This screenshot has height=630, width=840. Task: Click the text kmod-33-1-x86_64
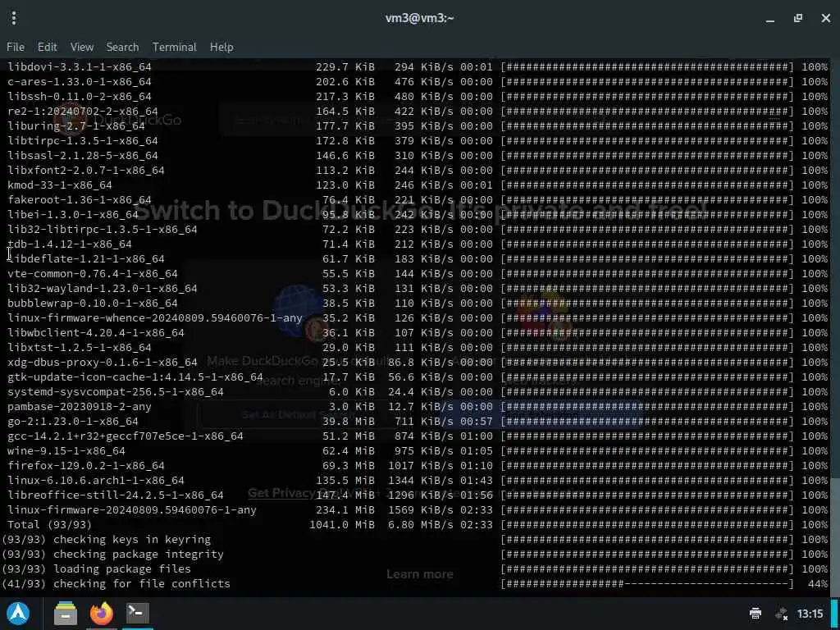point(59,185)
